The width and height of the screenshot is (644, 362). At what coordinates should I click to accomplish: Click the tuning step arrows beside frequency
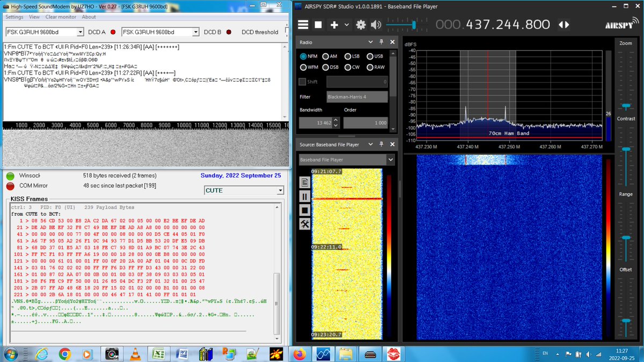(x=563, y=25)
